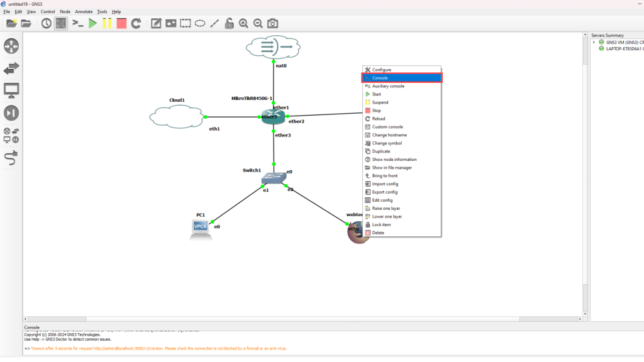Stop all nodes with the red square icon
This screenshot has height=362, width=644.
coord(121,23)
